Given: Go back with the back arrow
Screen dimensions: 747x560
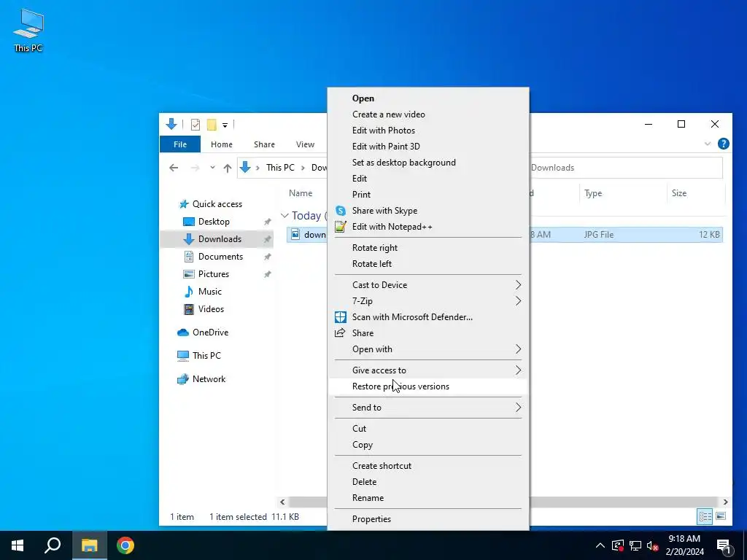Looking at the screenshot, I should [x=174, y=168].
